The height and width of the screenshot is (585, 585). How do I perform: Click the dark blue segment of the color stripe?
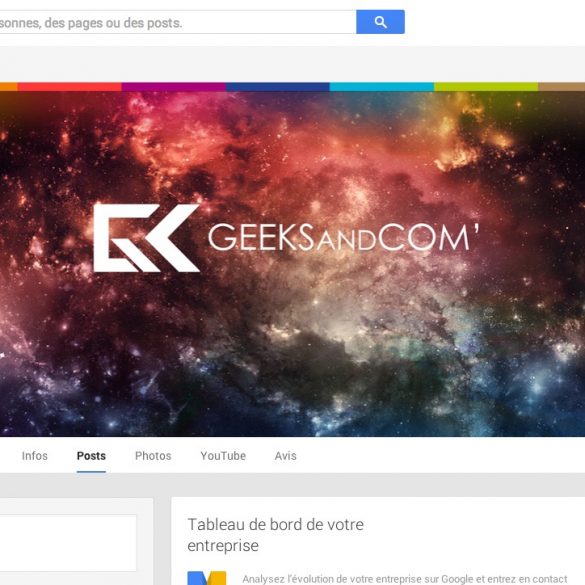tap(278, 87)
